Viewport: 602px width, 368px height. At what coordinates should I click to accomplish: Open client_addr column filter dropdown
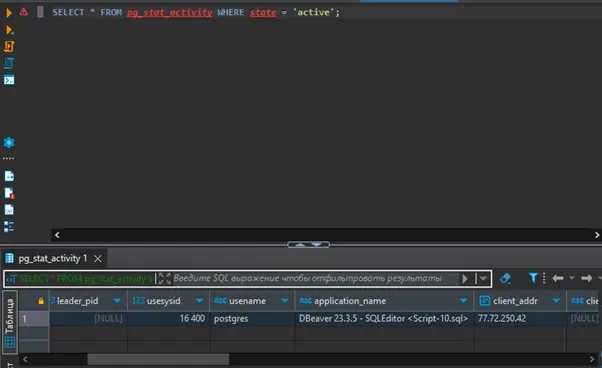click(556, 301)
